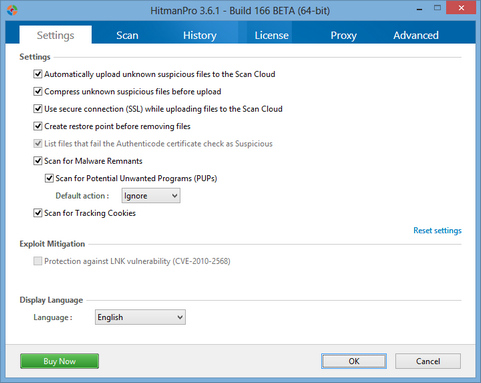Viewport: 481px width, 383px height.
Task: Open the Default action dropdown set to Ignore
Action: (x=151, y=196)
